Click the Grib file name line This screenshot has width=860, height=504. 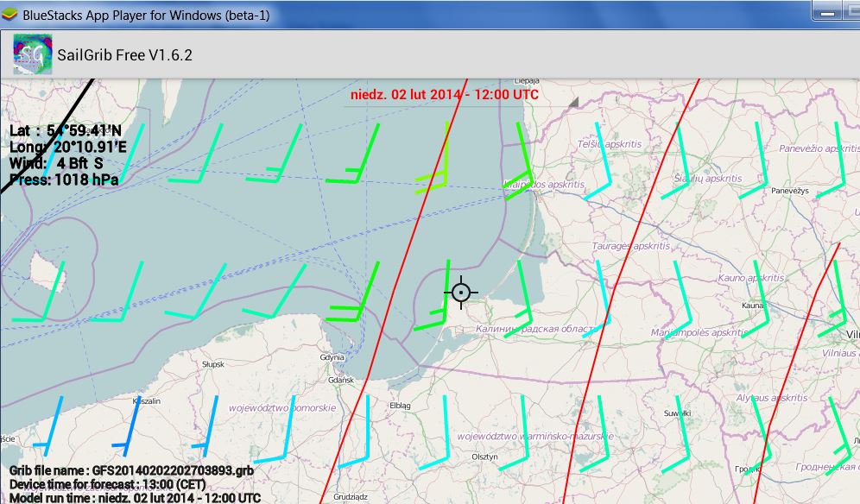(131, 470)
